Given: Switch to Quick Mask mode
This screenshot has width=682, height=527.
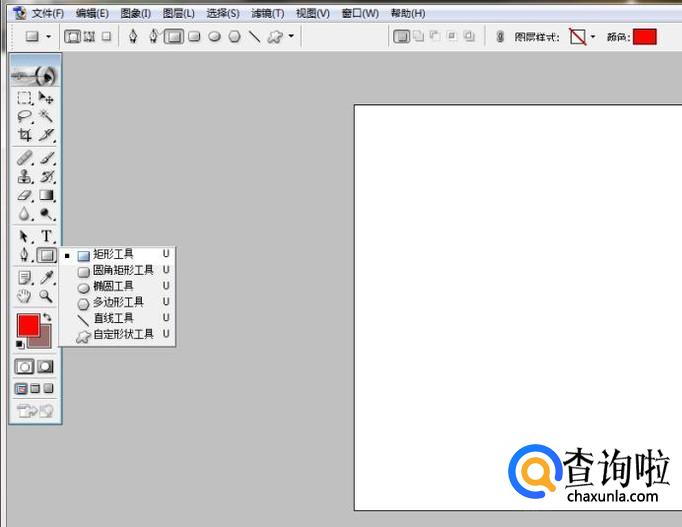Looking at the screenshot, I should point(46,367).
